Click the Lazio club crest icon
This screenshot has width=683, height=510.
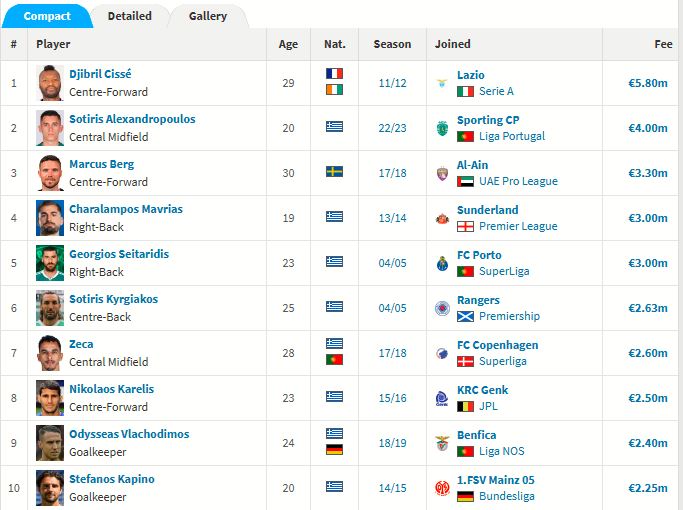(x=442, y=83)
